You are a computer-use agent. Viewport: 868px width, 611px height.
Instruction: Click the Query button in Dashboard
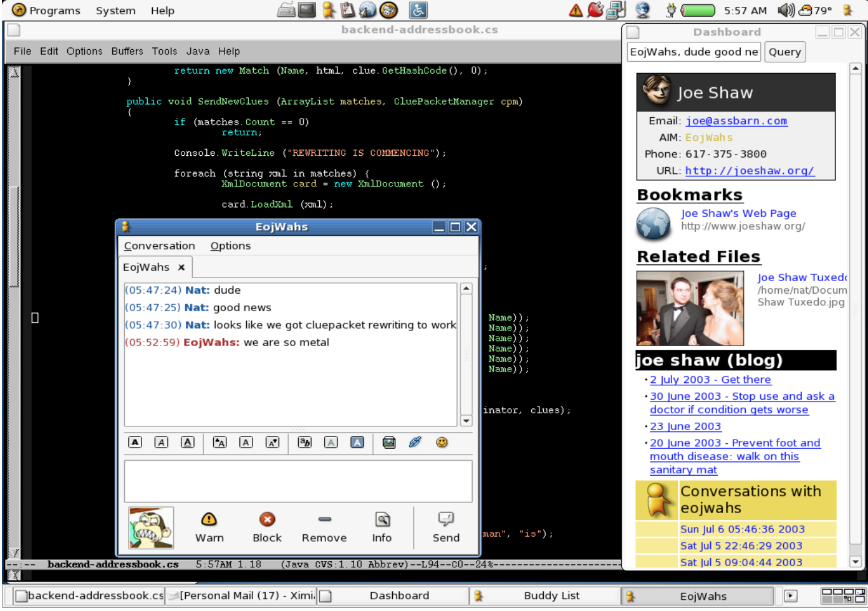click(x=784, y=52)
